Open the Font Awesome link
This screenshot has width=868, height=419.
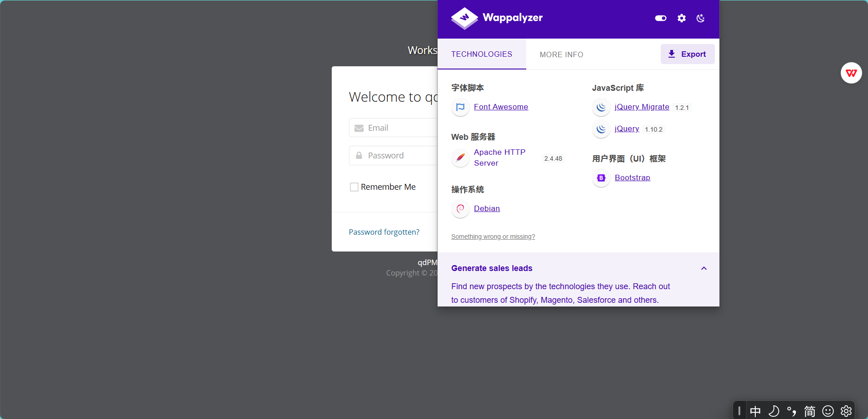click(x=501, y=107)
